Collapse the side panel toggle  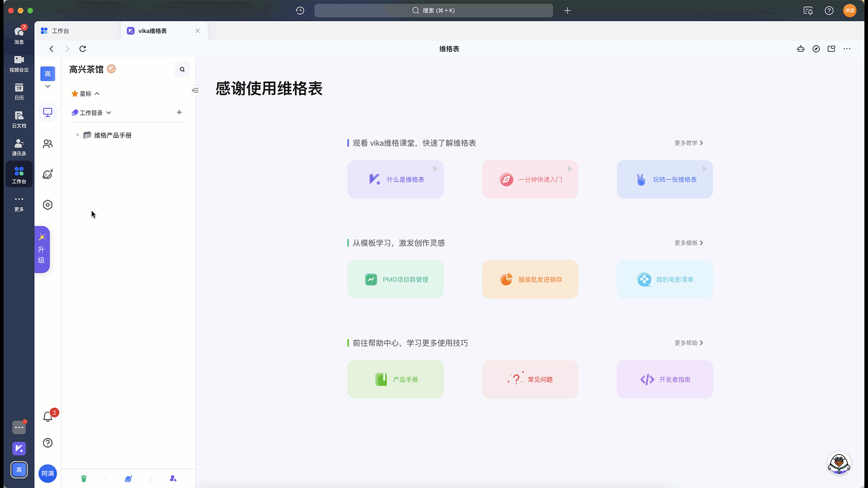[x=195, y=90]
